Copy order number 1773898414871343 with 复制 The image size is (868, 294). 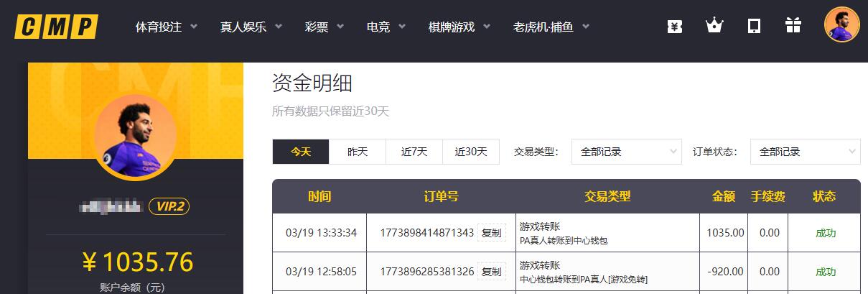[491, 233]
